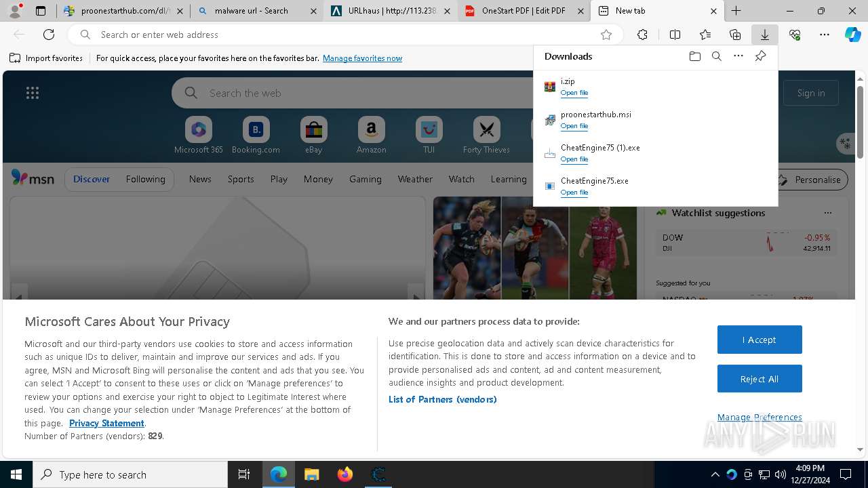The width and height of the screenshot is (868, 488).
Task: Open the Play category
Action: 279,179
